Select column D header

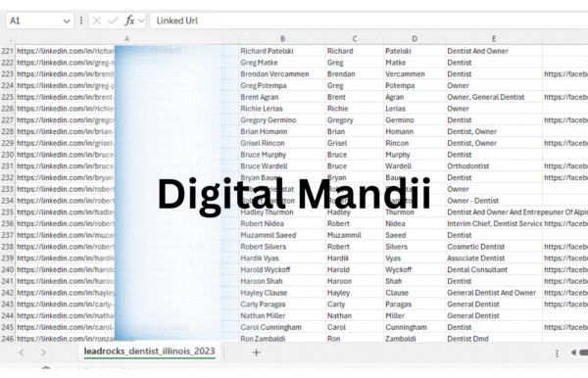point(415,39)
